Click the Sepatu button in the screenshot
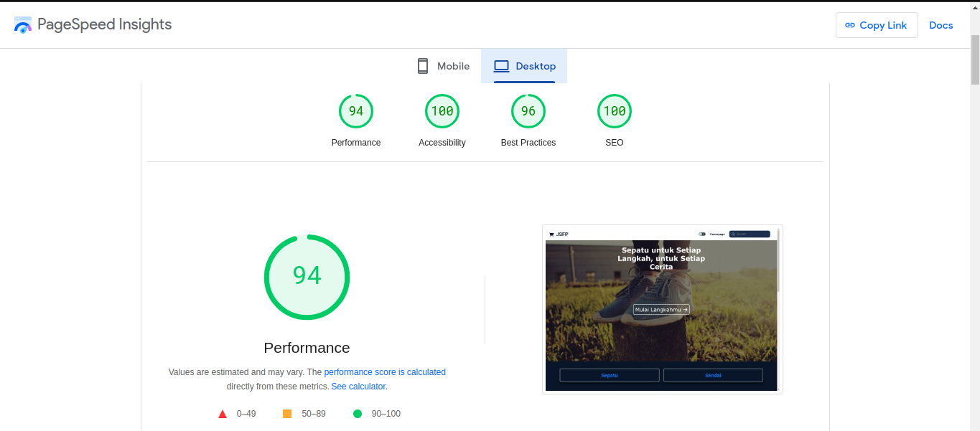The height and width of the screenshot is (431, 980). (610, 375)
